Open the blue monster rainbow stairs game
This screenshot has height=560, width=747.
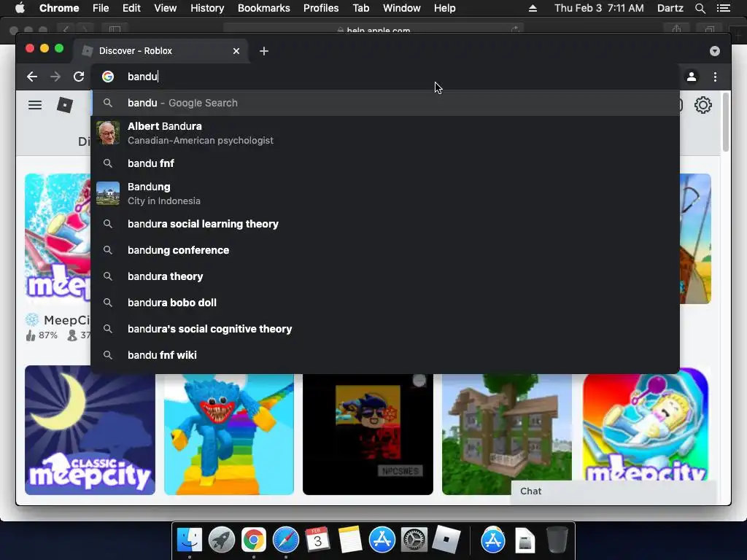click(x=229, y=435)
